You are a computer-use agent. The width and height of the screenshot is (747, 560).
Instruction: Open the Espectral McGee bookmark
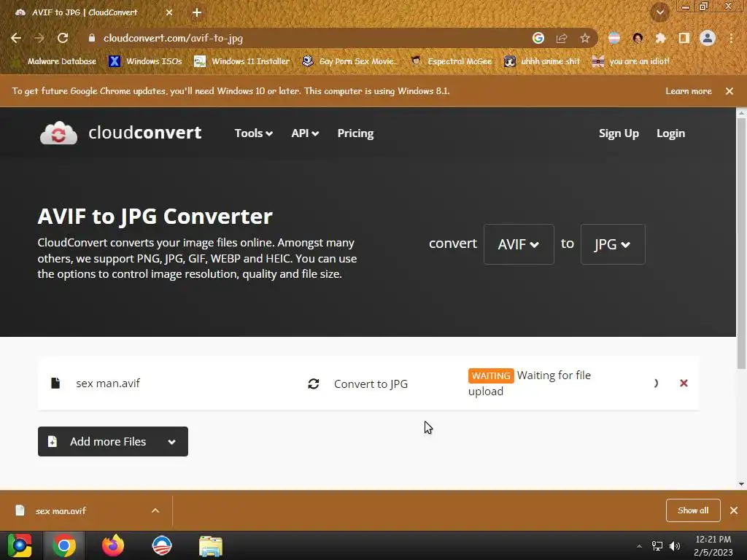pos(451,61)
